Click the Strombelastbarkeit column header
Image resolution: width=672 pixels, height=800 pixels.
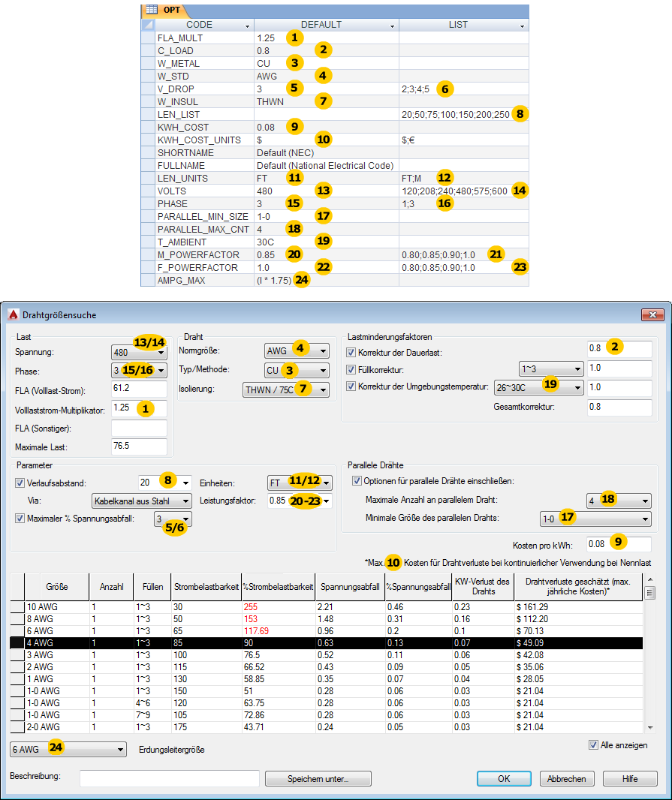point(206,587)
